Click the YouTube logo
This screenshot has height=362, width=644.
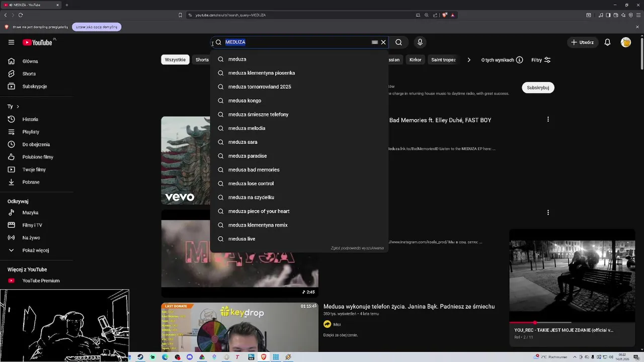38,42
